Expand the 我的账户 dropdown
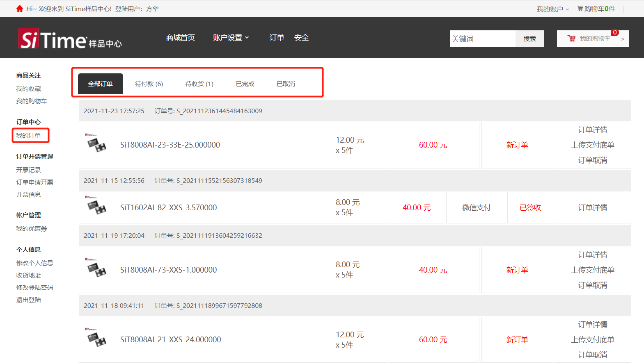644x364 pixels. (x=552, y=9)
